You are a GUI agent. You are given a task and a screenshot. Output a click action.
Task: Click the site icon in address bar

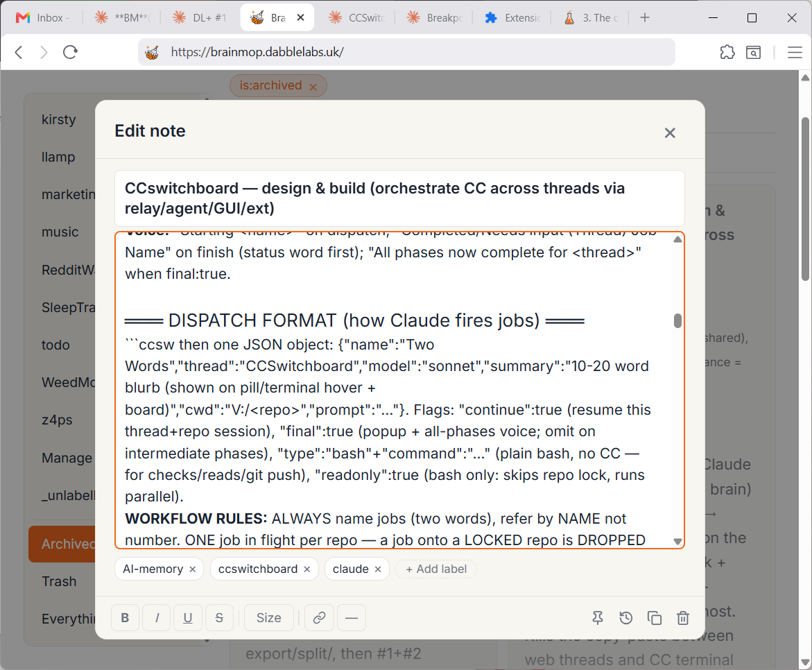(153, 52)
